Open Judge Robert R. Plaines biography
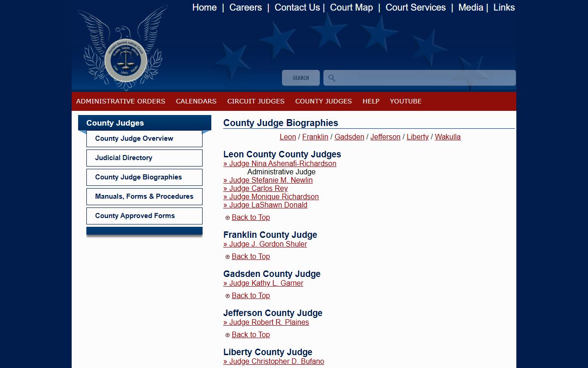Screen dimensions: 588x368 point(266,322)
